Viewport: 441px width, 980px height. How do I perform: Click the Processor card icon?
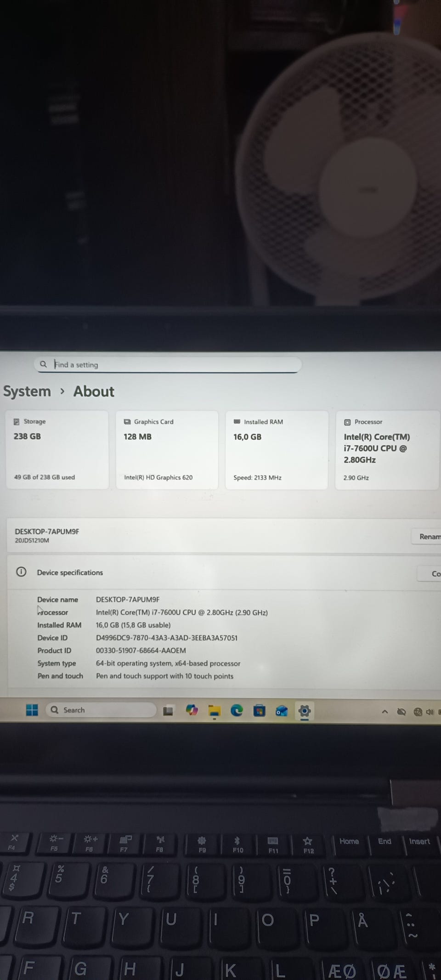pyautogui.click(x=347, y=422)
